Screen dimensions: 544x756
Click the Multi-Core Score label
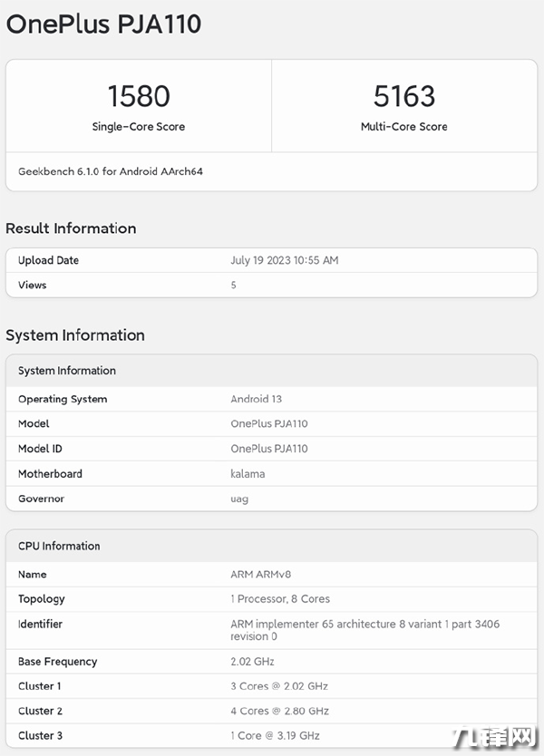pos(404,127)
